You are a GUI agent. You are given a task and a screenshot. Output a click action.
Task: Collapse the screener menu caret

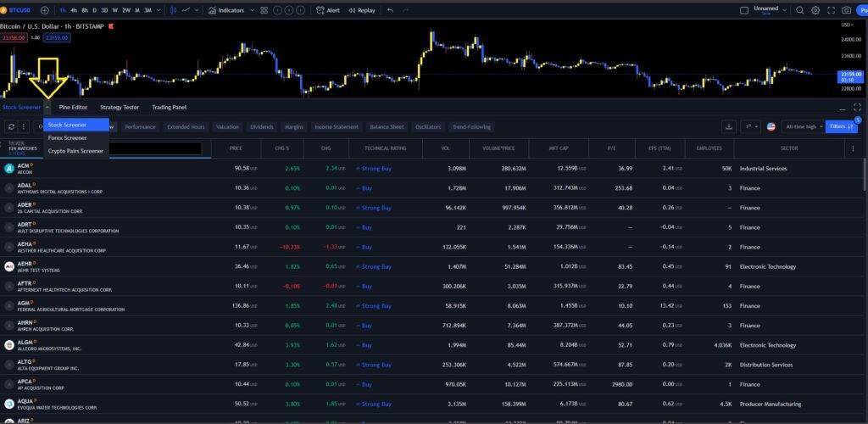point(47,108)
